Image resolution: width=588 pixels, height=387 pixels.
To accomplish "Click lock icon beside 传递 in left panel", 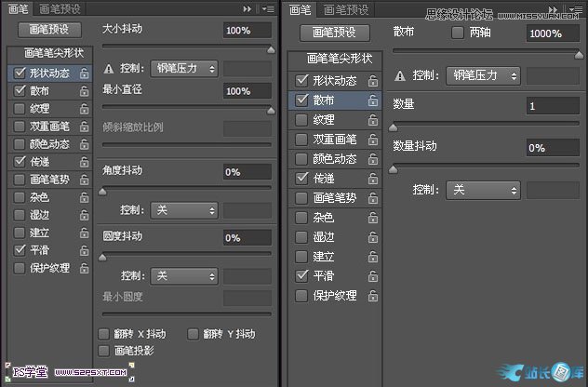I will pos(85,162).
